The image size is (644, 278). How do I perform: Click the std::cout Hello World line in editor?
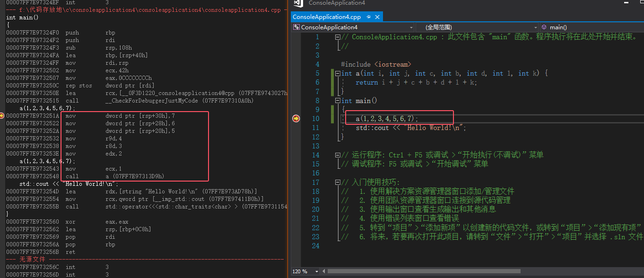[411, 128]
